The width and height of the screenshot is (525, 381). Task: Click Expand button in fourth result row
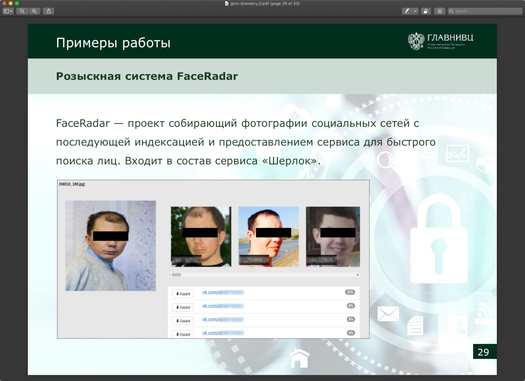(x=183, y=334)
